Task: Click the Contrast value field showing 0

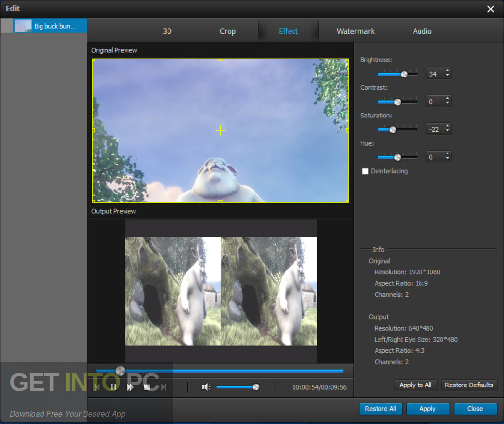Action: [435, 101]
